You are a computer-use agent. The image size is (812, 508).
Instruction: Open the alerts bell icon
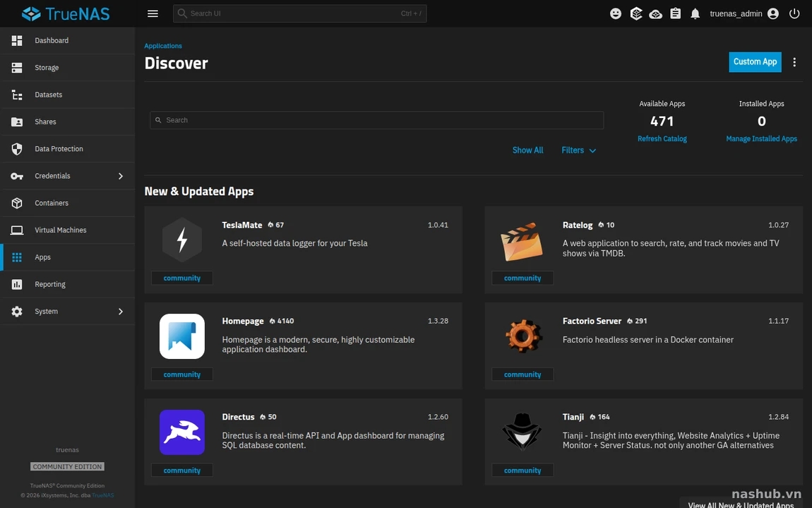coord(695,13)
